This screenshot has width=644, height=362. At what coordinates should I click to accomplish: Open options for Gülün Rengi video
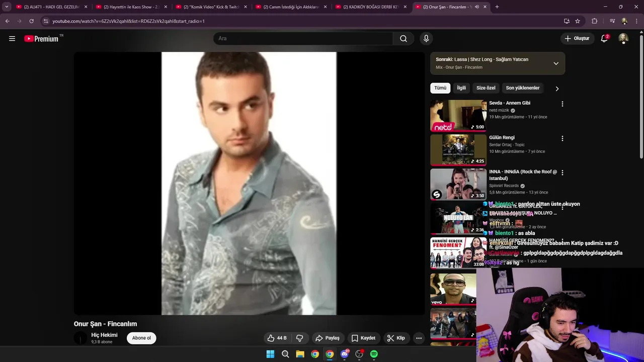(x=562, y=138)
